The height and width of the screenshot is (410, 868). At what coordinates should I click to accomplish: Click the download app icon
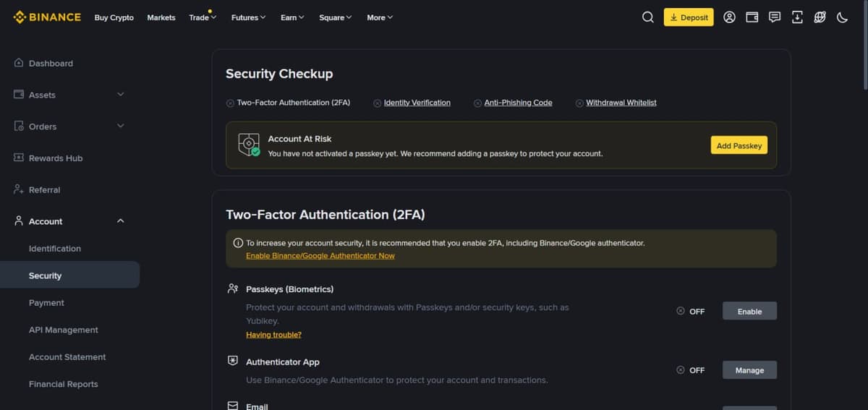[797, 17]
